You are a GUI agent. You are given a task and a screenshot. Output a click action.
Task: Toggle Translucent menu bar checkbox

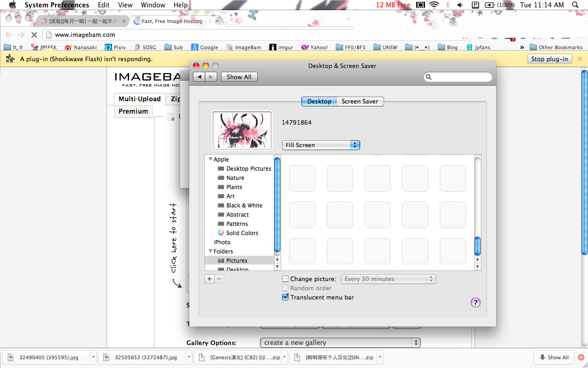pos(285,297)
